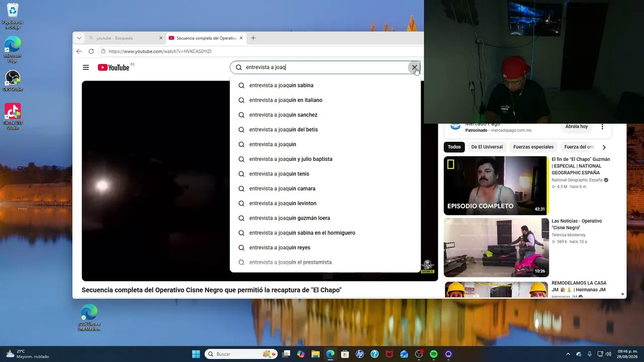Choose suggestion 'entrevista a joaquin en italiano'
This screenshot has height=362, width=644.
point(325,100)
